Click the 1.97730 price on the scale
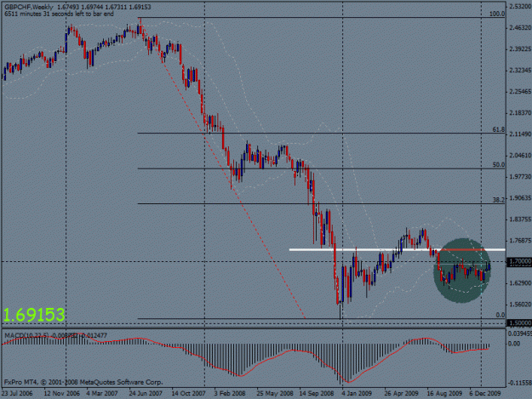This screenshot has width=532, height=399. tap(520, 177)
